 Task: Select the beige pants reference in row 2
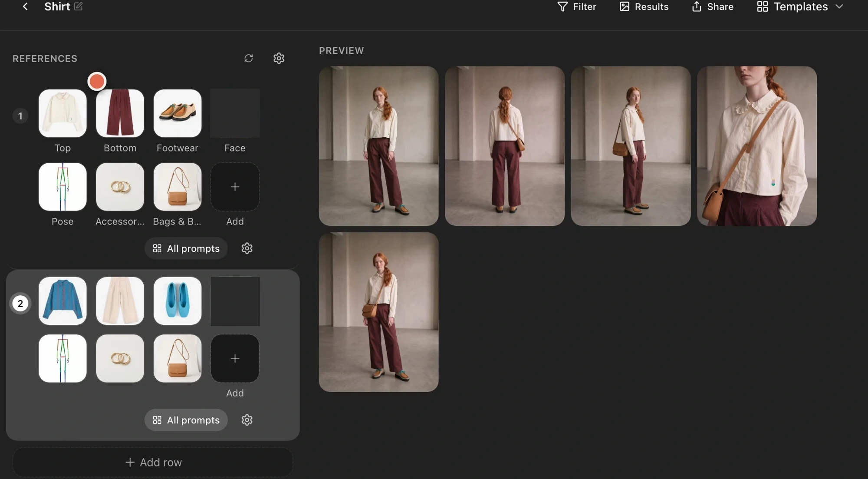120,301
